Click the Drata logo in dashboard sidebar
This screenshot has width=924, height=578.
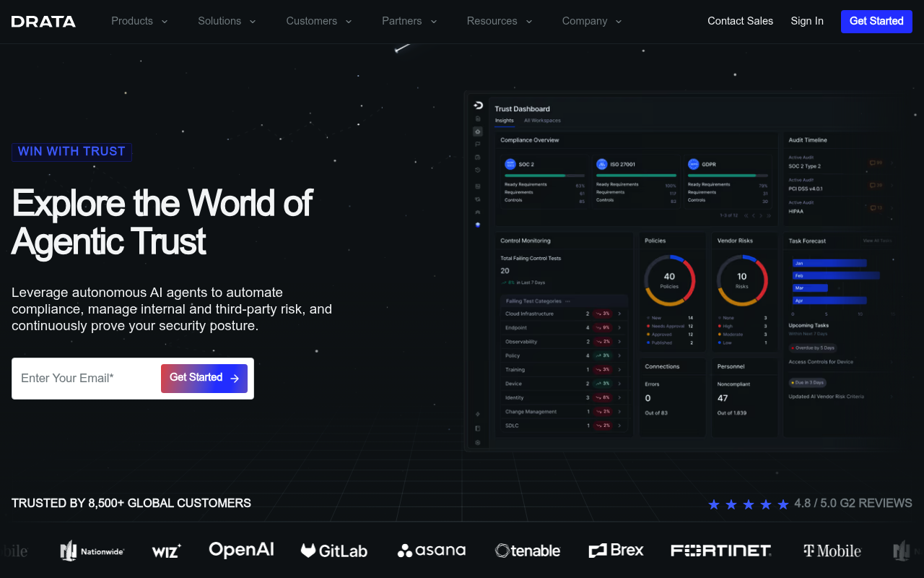478,105
